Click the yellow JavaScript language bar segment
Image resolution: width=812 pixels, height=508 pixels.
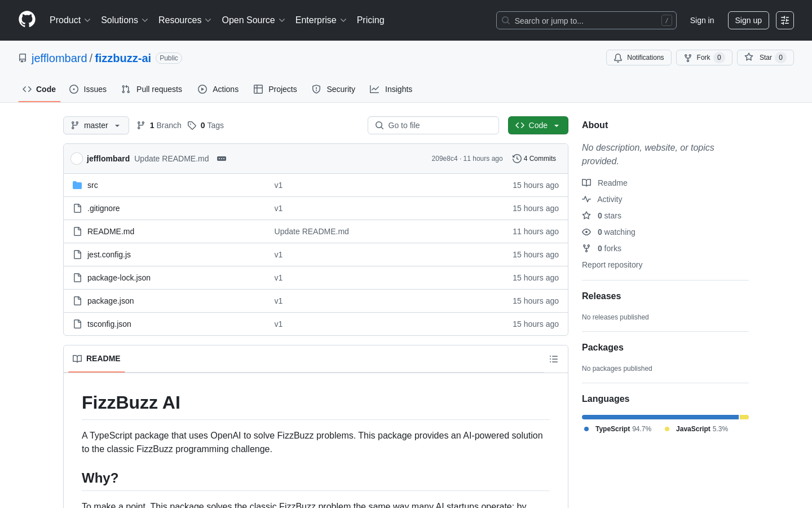(x=744, y=417)
